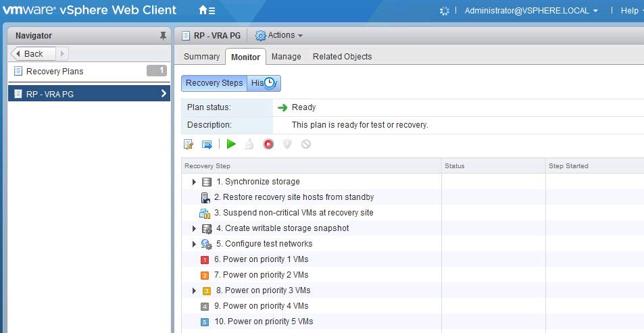Expand step 5 Configure test networks

tap(194, 245)
